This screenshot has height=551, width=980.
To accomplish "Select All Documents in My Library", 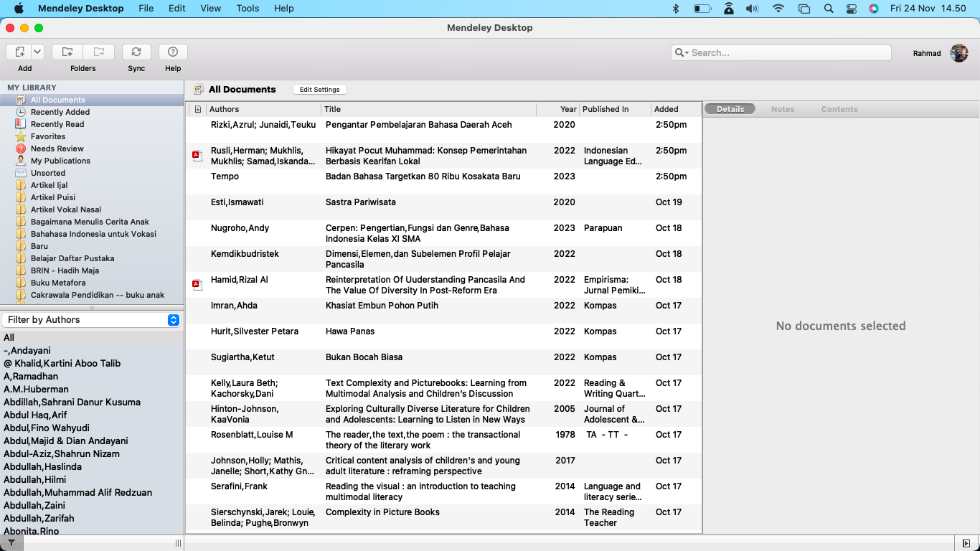I will pyautogui.click(x=92, y=100).
